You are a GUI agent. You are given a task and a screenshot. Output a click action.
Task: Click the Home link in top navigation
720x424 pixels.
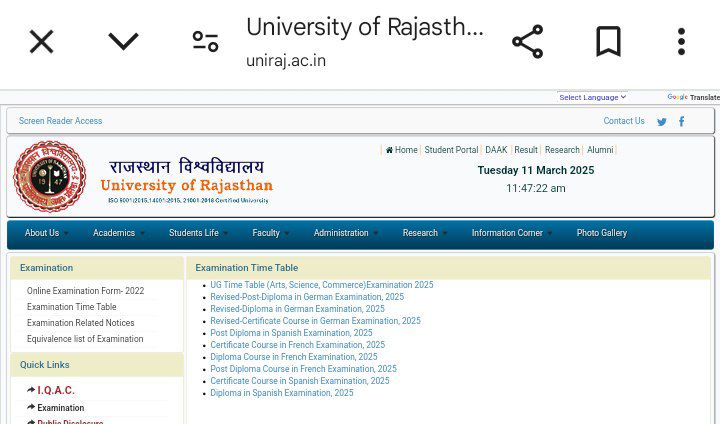click(402, 150)
